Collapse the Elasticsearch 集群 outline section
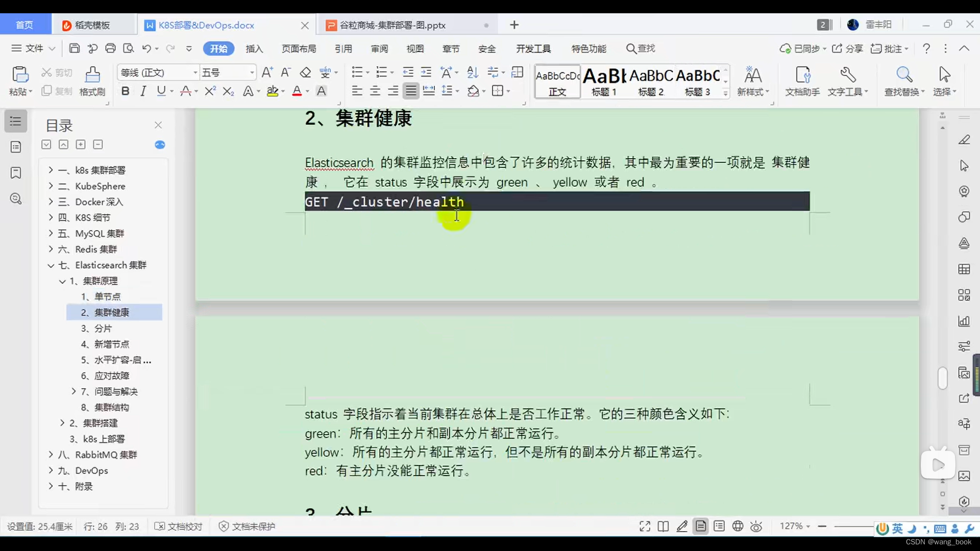 tap(51, 265)
